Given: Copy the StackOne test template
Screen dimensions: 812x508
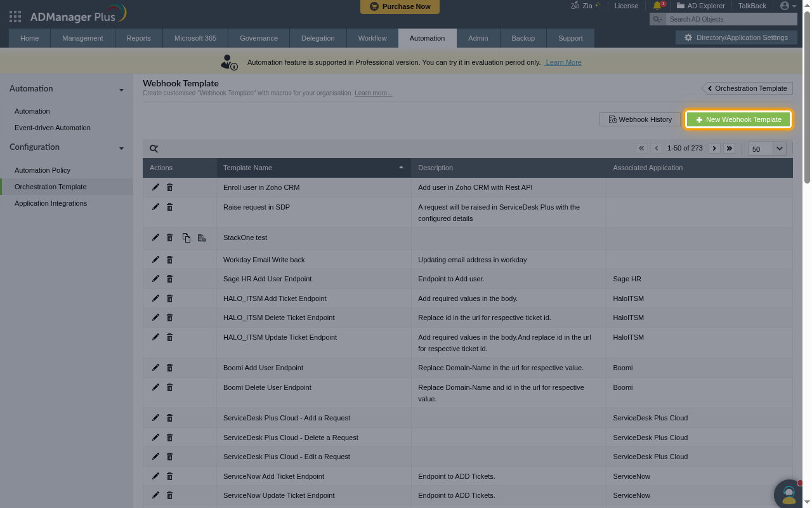Looking at the screenshot, I should tap(187, 237).
